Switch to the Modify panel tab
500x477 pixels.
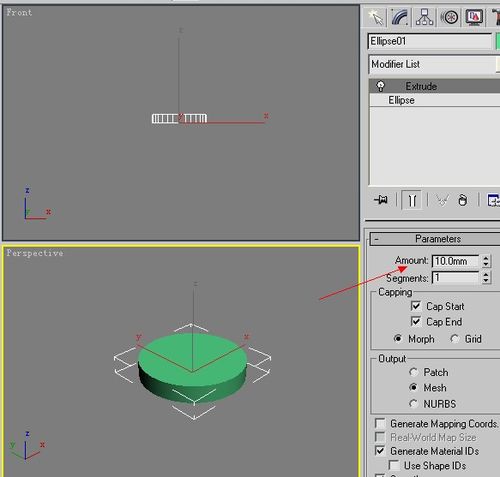(x=400, y=17)
